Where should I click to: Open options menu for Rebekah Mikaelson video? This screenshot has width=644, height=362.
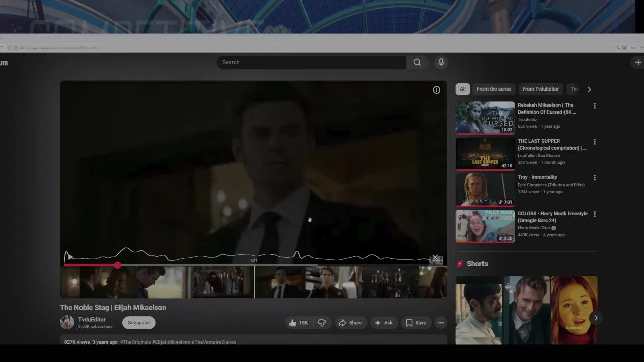594,106
